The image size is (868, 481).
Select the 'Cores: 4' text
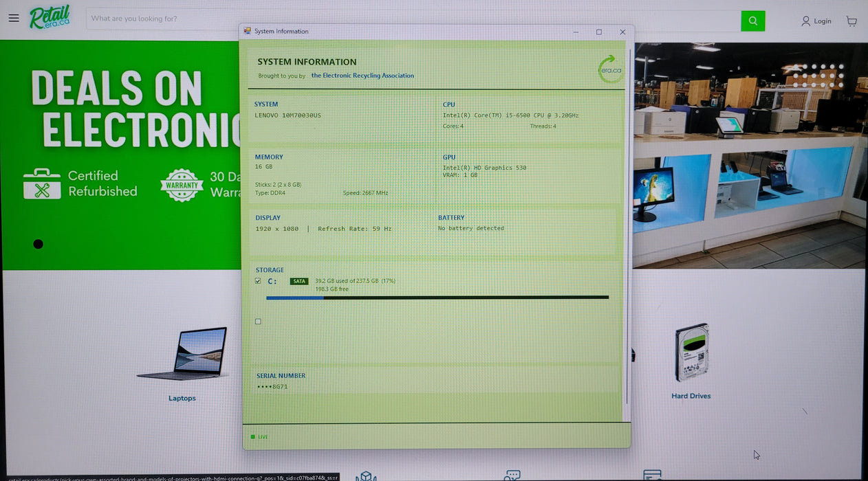pyautogui.click(x=453, y=126)
